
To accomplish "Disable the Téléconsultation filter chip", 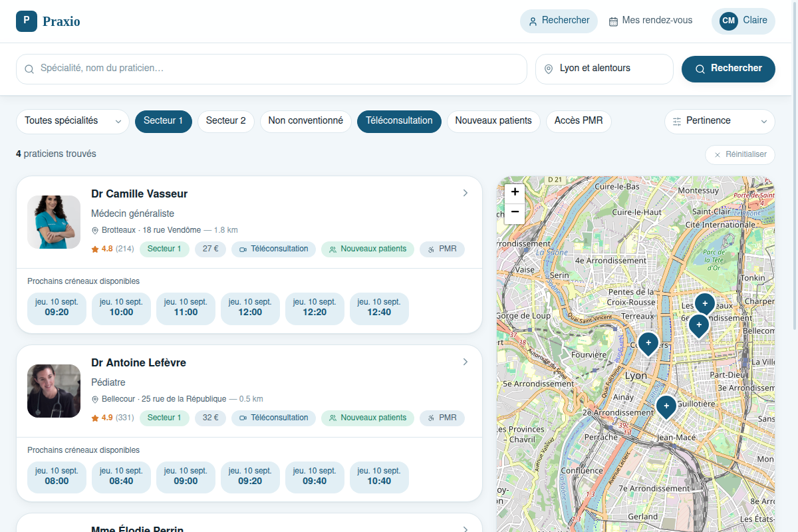I will 399,121.
